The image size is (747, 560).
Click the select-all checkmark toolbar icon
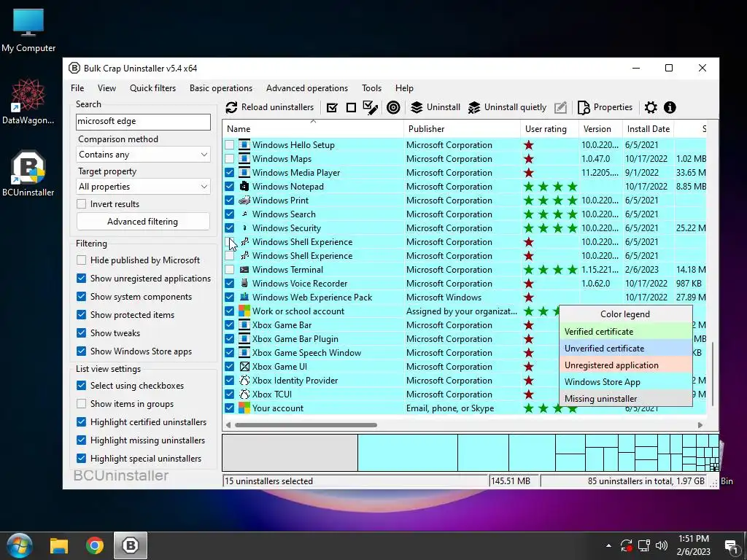[x=332, y=108]
